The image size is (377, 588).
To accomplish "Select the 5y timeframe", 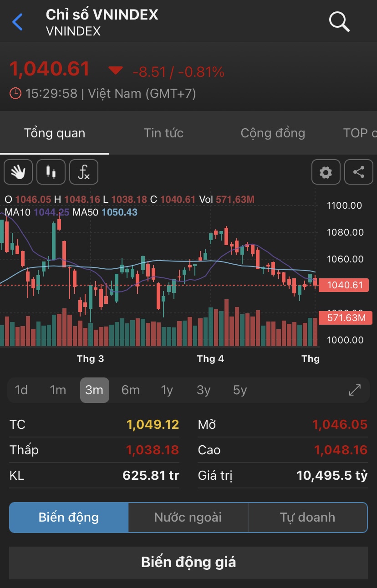I will (240, 390).
